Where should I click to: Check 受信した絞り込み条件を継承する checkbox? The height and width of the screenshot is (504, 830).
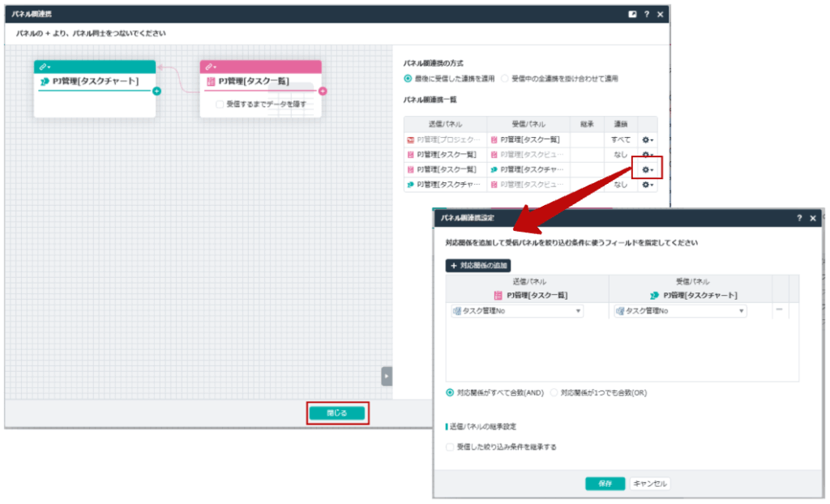click(451, 446)
